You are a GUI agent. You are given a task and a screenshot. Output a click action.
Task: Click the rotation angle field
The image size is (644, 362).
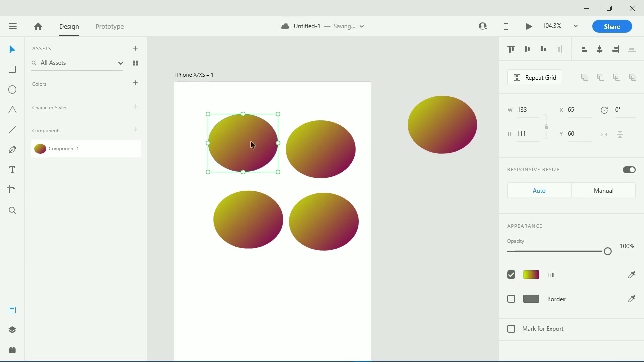tap(624, 110)
